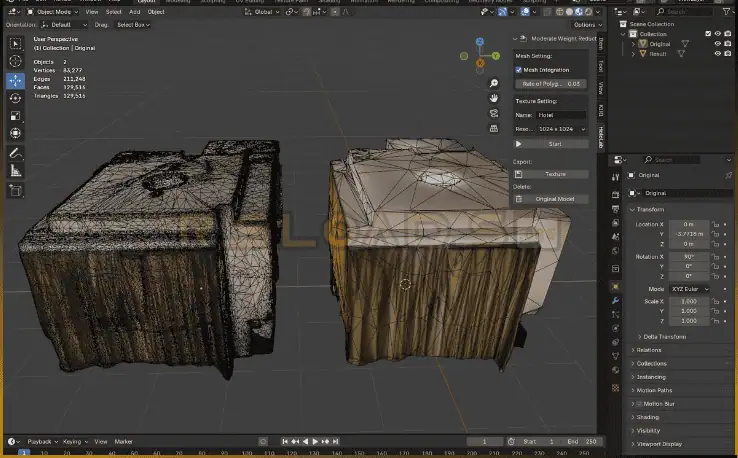Open the Options dropdown in viewport header
738x458 pixels.
(x=587, y=24)
